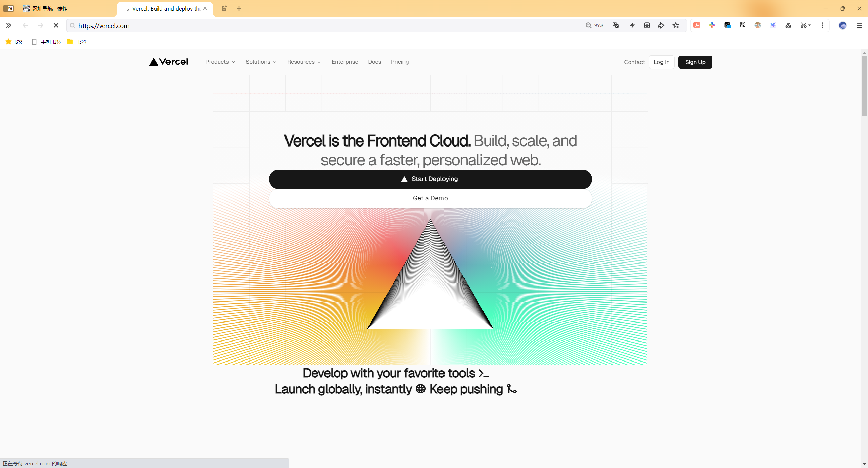Click the scrollbar up arrow
This screenshot has height=468, width=868.
(x=864, y=53)
